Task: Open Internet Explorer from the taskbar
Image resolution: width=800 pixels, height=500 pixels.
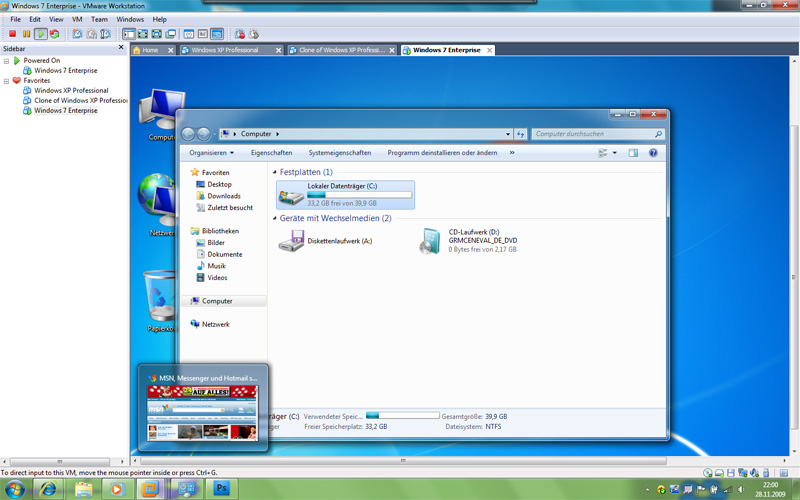Action: [x=47, y=489]
